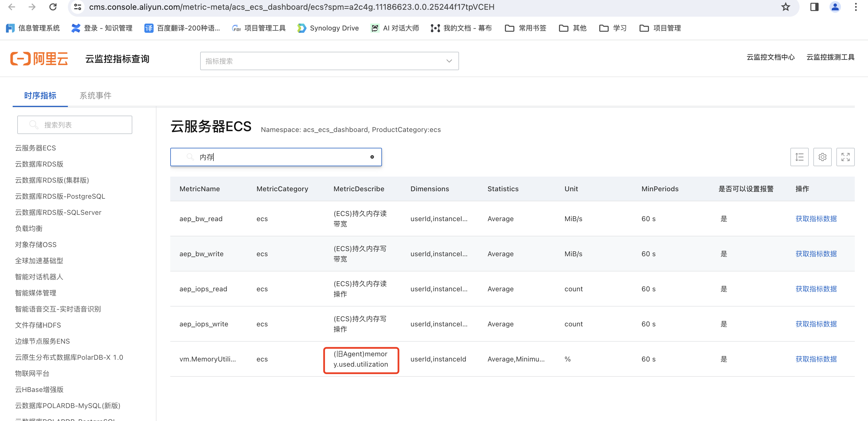This screenshot has height=421, width=868.
Task: Select 云数据库POLARDB-MySQL(新版) in sidebar
Action: pyautogui.click(x=68, y=406)
